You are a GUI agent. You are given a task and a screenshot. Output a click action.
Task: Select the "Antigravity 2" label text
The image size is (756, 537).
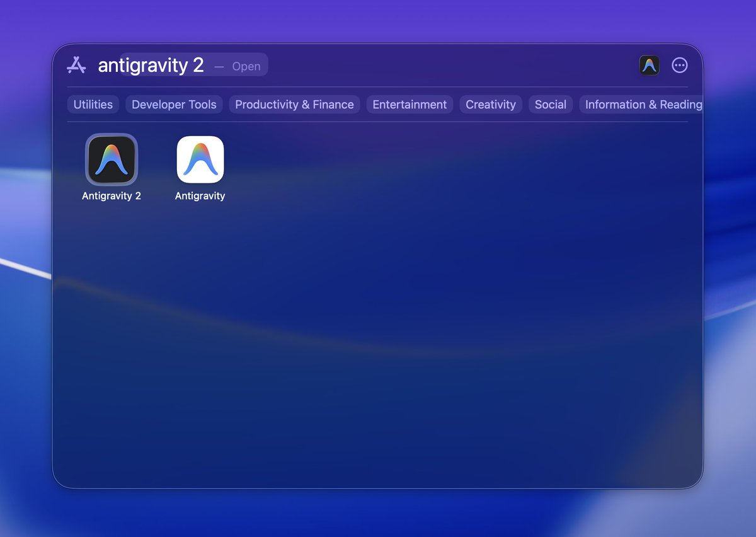pos(112,196)
